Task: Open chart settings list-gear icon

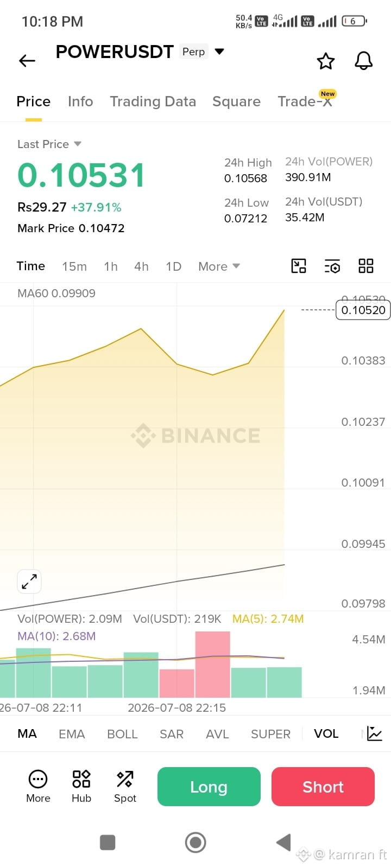Action: point(332,266)
